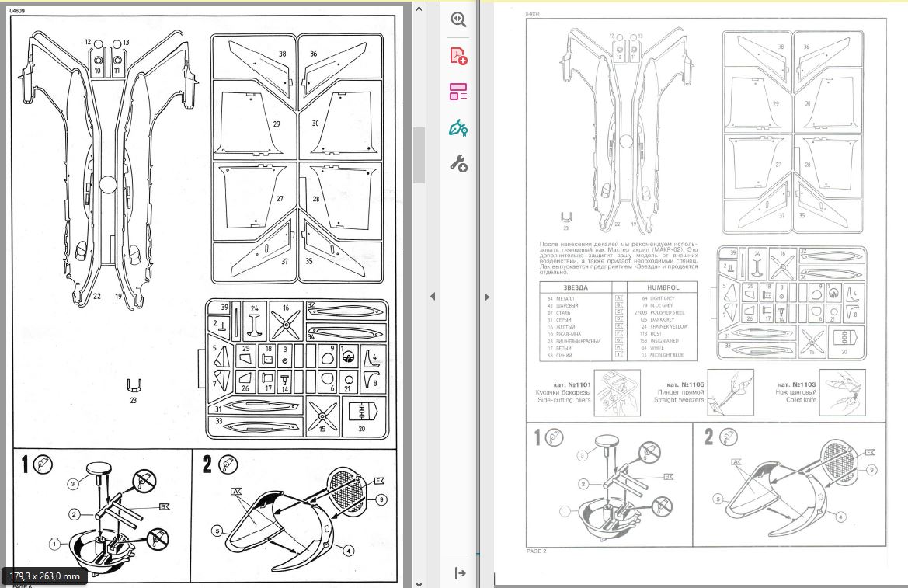Open the Create PDF tool
908x588 pixels.
coord(458,56)
